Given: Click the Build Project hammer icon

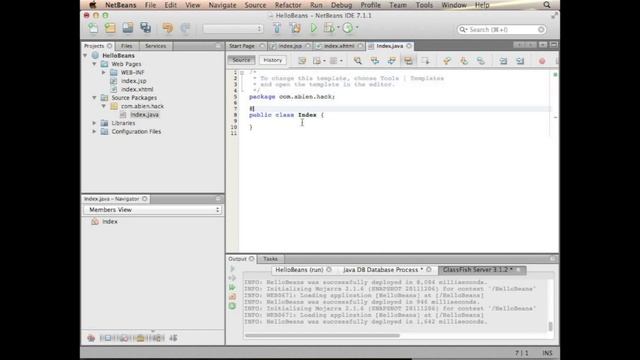Looking at the screenshot, I should click(x=277, y=28).
